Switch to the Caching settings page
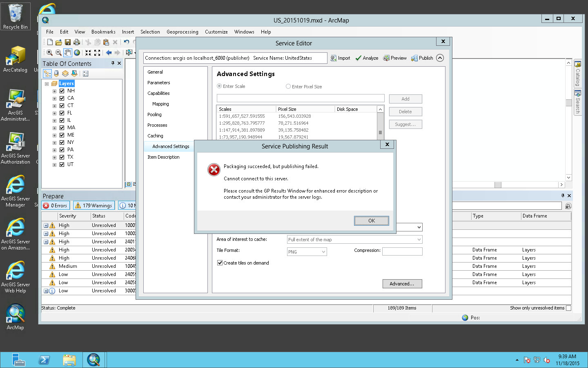Screen dimensions: 588x368 point(155,136)
